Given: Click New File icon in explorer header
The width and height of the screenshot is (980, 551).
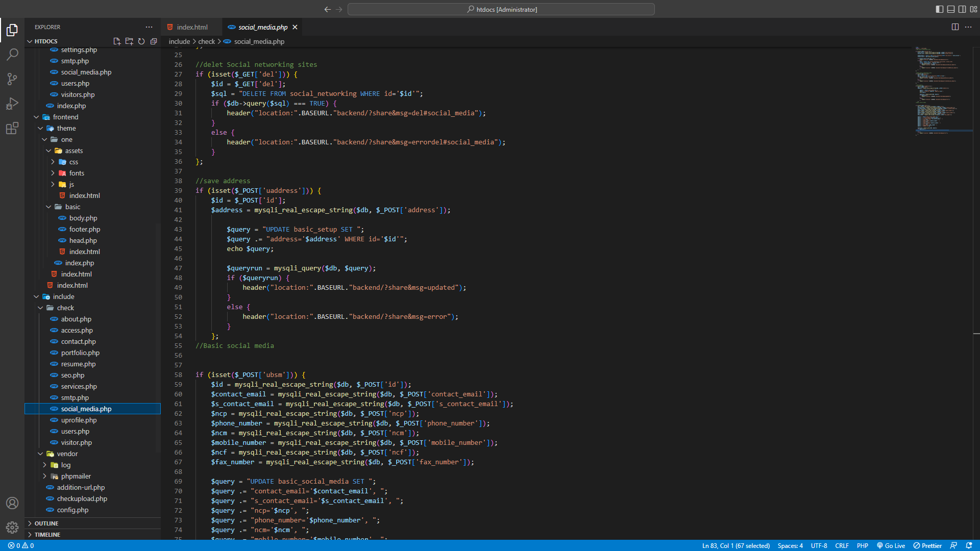Looking at the screenshot, I should [x=117, y=41].
